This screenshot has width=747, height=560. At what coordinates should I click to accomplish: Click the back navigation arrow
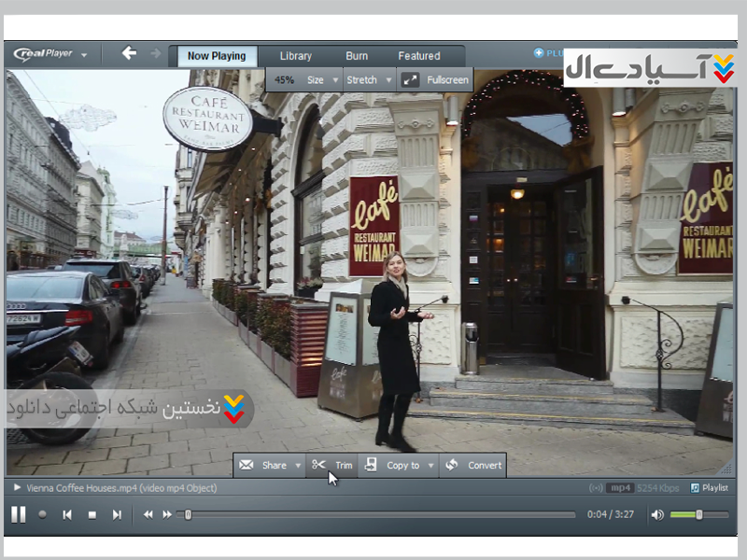[x=129, y=54]
